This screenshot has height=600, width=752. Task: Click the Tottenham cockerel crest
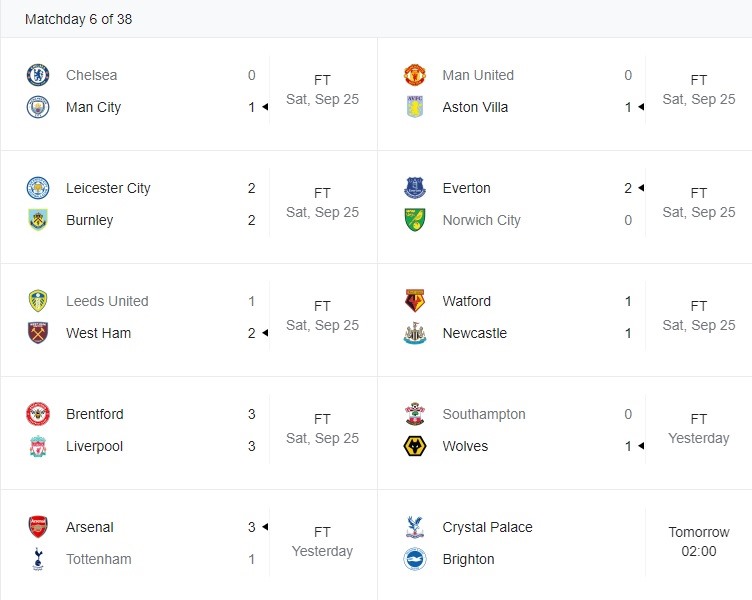pos(38,559)
